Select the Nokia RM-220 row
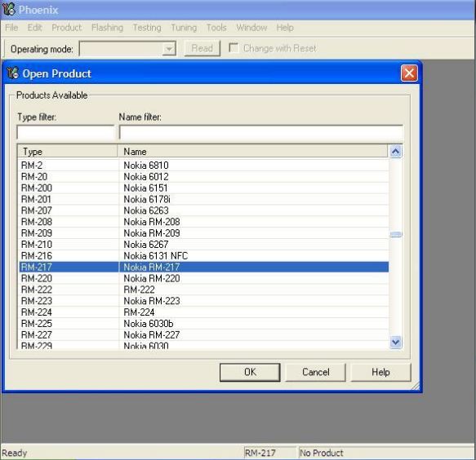This screenshot has height=460, width=476. 203,278
